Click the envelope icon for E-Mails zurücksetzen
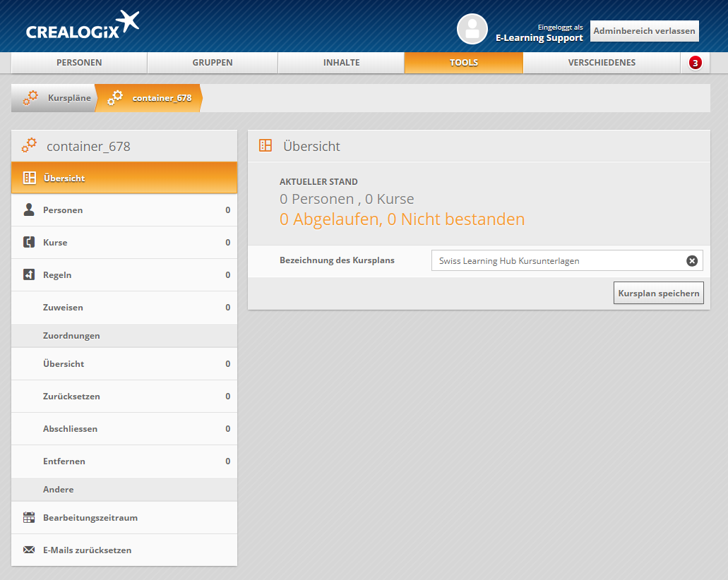The image size is (728, 580). [x=29, y=550]
